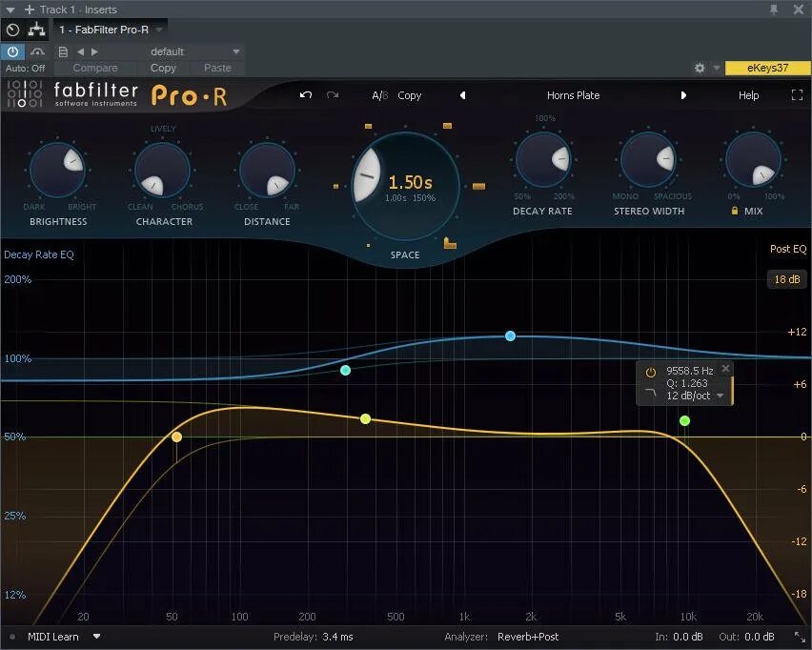Open the Horns Plate preset menu
The image size is (812, 650).
(574, 95)
